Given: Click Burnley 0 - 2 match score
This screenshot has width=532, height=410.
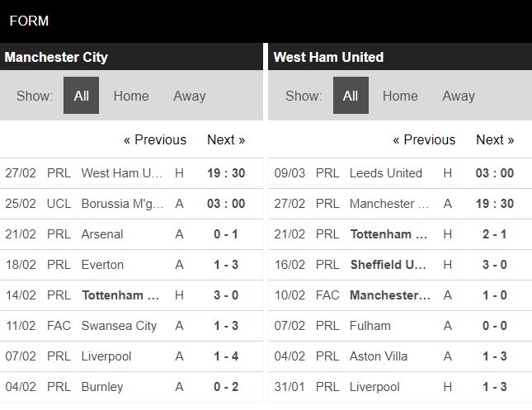Looking at the screenshot, I should 226,387.
